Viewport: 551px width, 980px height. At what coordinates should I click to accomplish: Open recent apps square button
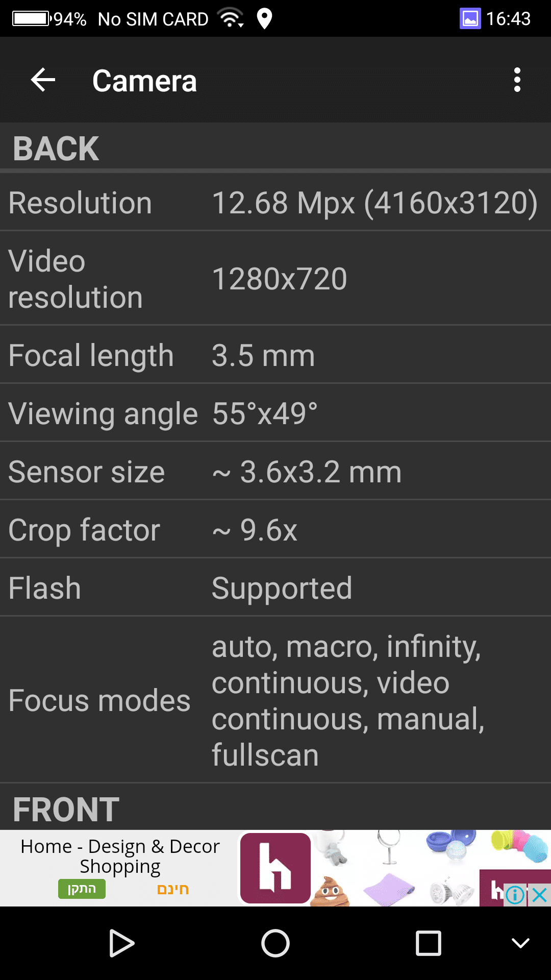pos(428,943)
